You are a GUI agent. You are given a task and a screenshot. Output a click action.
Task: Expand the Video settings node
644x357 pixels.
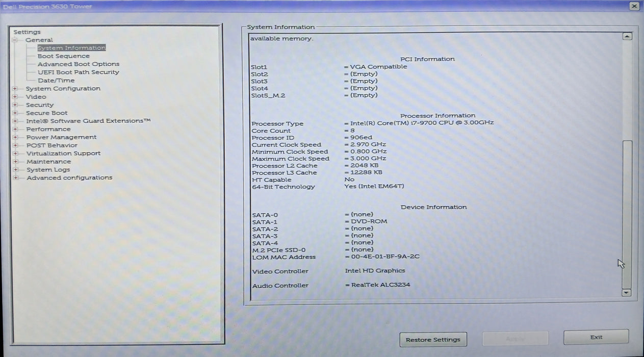point(15,97)
